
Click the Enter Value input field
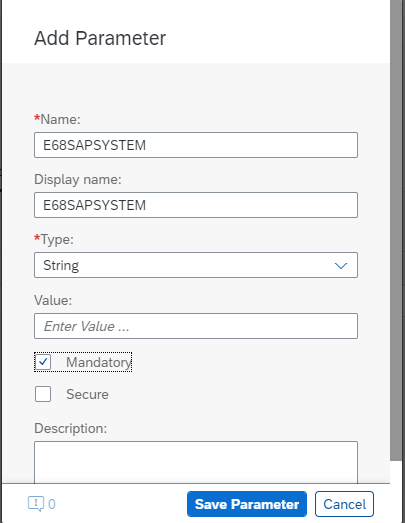click(x=196, y=326)
